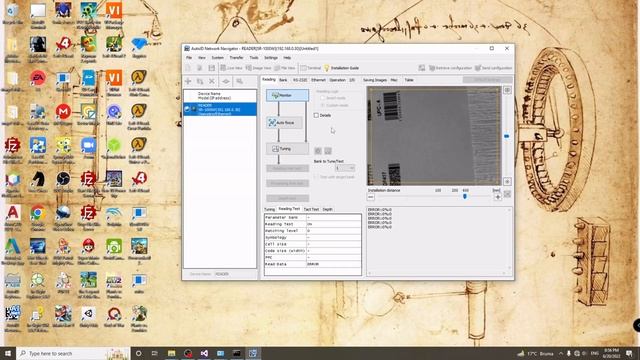Switch to File View in toolbar
This screenshot has height=360, width=640.
pyautogui.click(x=285, y=68)
